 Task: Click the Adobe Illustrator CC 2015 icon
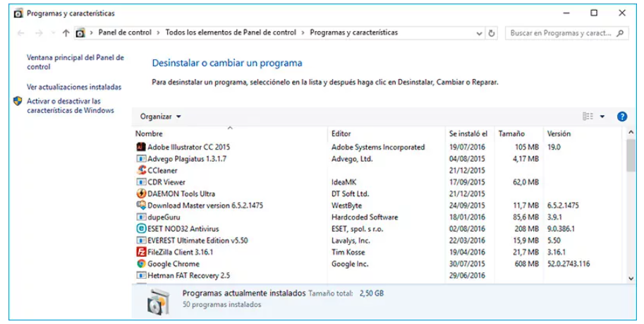click(141, 147)
